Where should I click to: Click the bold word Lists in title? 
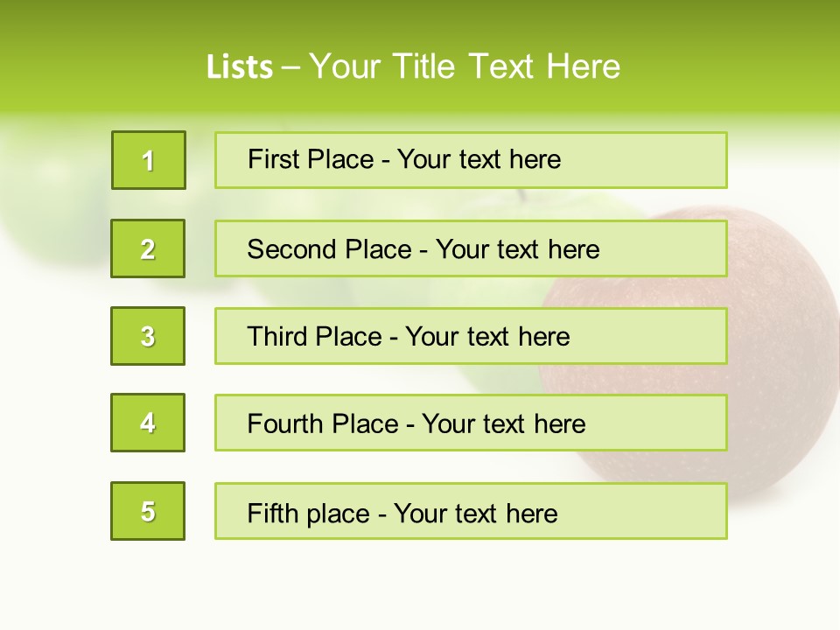click(x=240, y=67)
